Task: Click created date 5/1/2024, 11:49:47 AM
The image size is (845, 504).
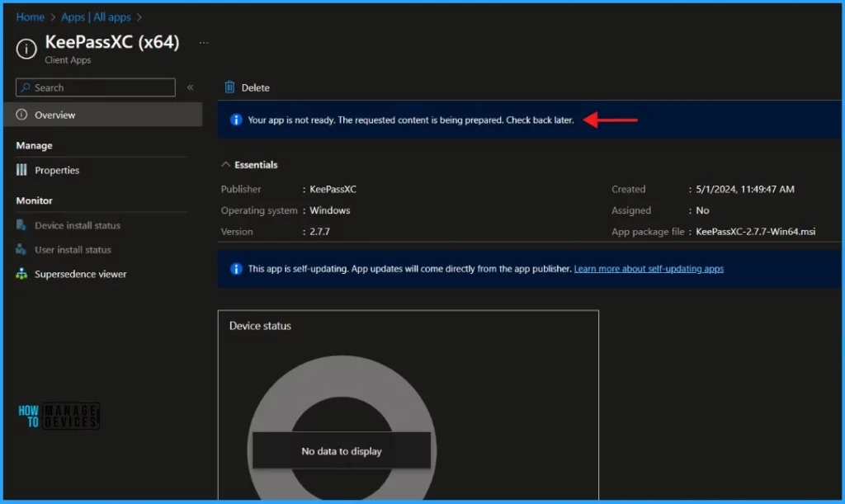Action: pyautogui.click(x=745, y=189)
